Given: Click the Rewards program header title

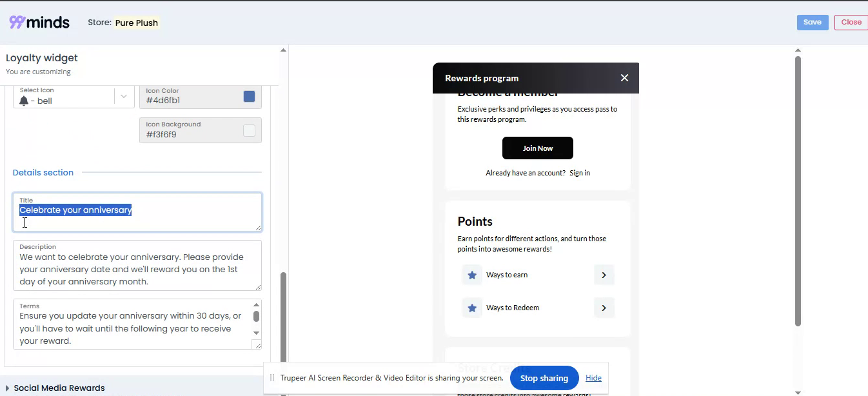Looking at the screenshot, I should [x=482, y=78].
